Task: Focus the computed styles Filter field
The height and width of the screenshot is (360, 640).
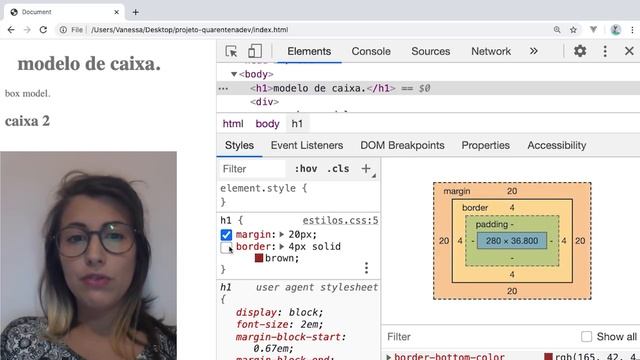Action: click(478, 337)
